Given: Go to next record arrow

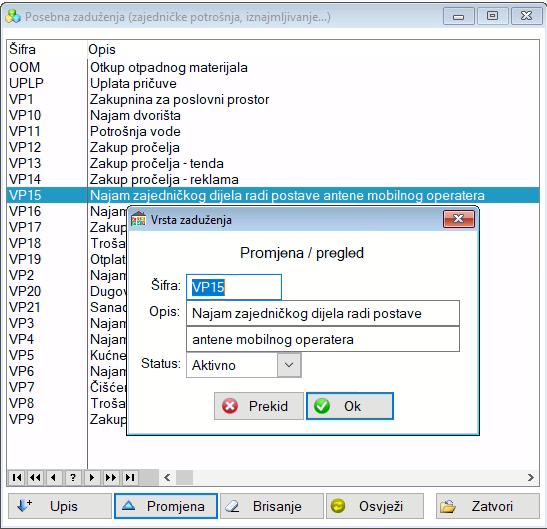Looking at the screenshot, I should (92, 477).
